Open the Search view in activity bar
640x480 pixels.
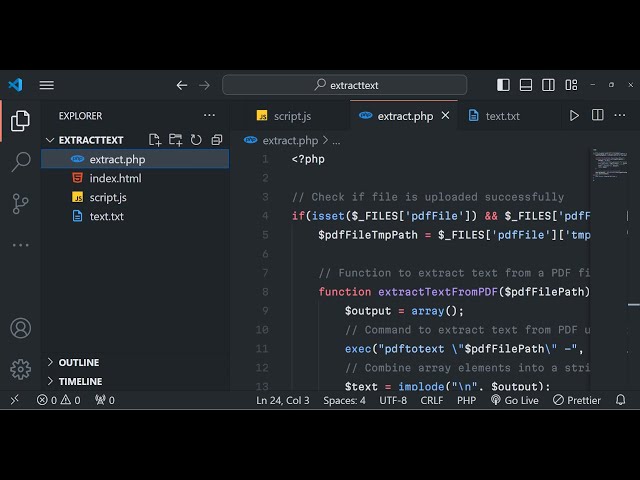click(20, 162)
